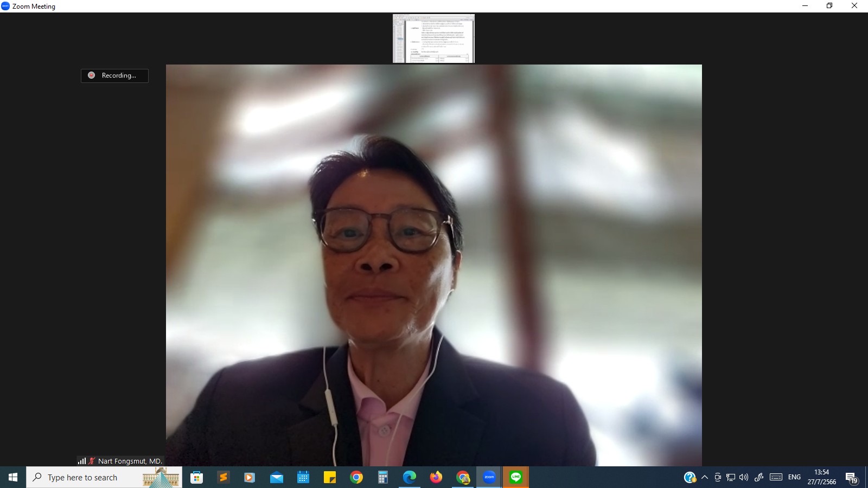Open the Calendar app on the taskbar
Image resolution: width=868 pixels, height=488 pixels.
pyautogui.click(x=303, y=477)
